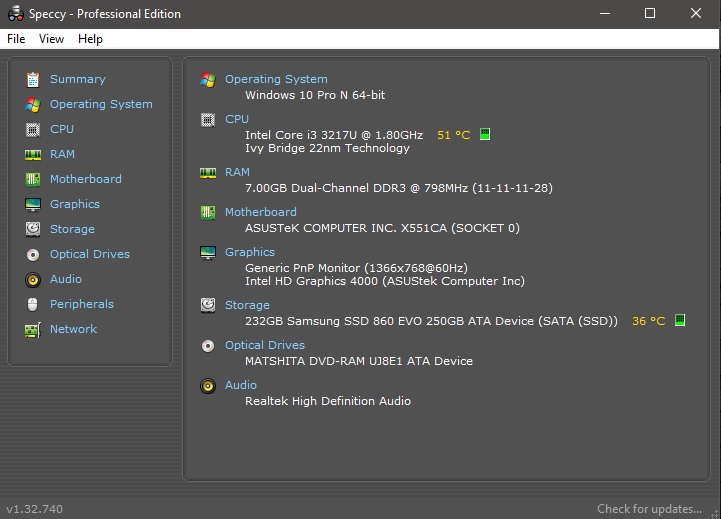
Task: Click the Audio heading in main panel
Action: coord(241,385)
